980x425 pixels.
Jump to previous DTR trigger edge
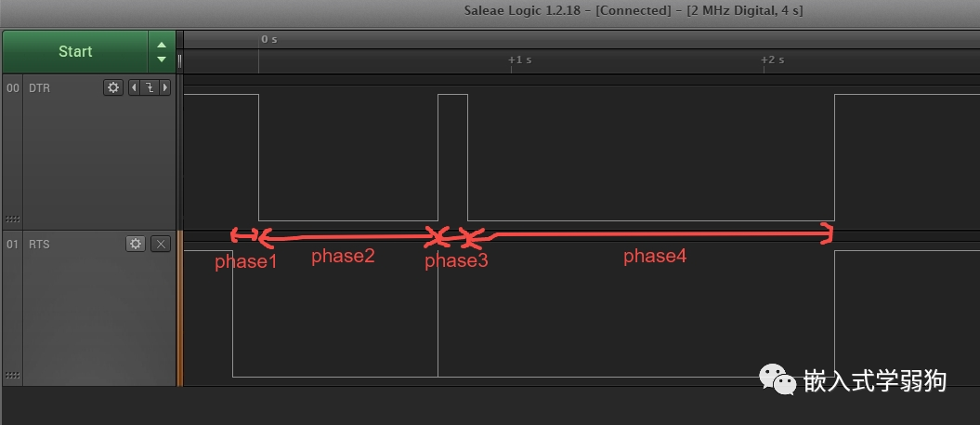(x=134, y=87)
